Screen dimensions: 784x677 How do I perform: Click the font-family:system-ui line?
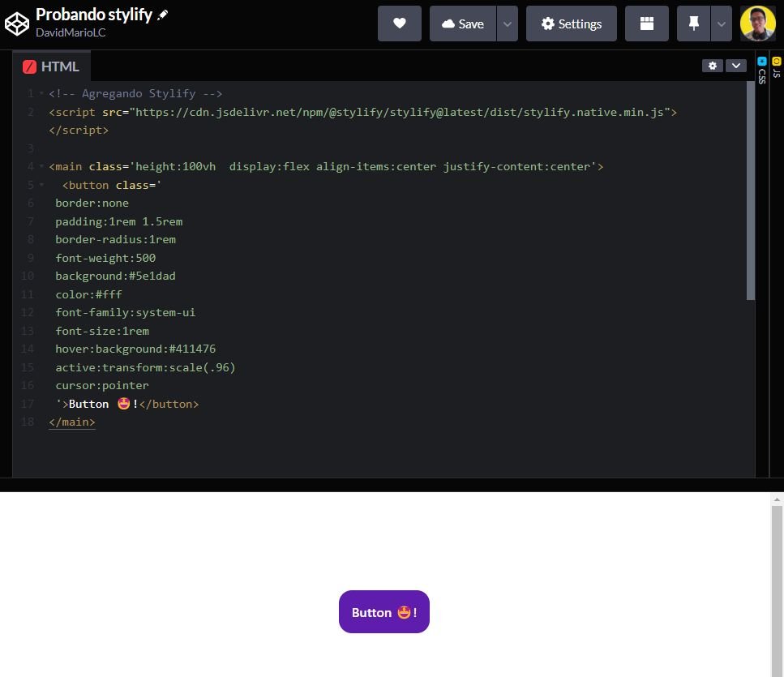(x=126, y=312)
